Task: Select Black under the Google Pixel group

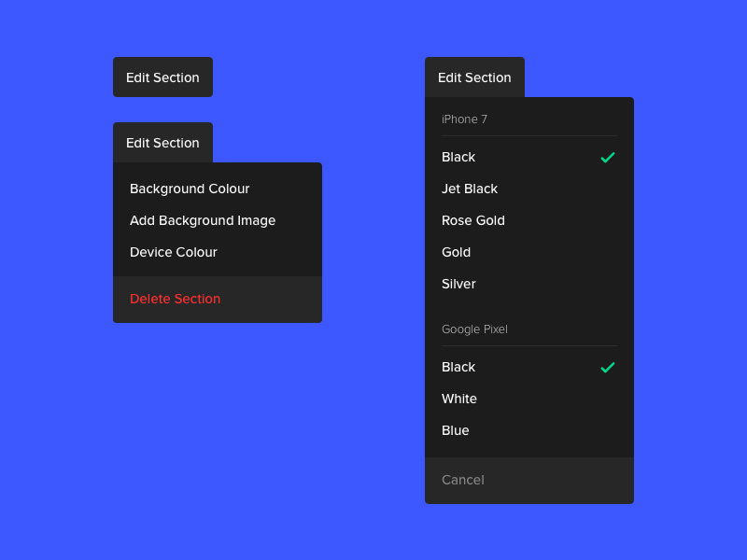Action: [458, 367]
